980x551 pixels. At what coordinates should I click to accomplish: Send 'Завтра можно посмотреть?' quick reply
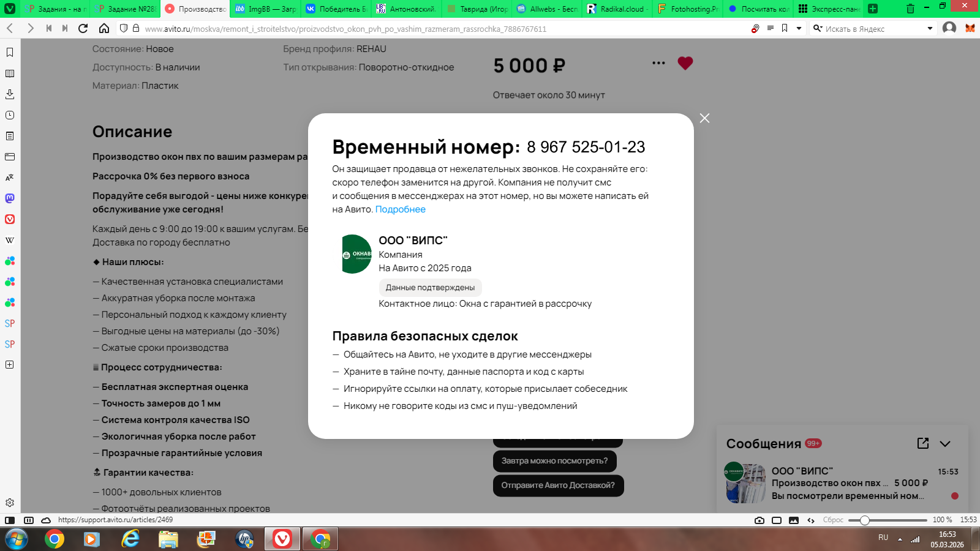[x=555, y=461]
